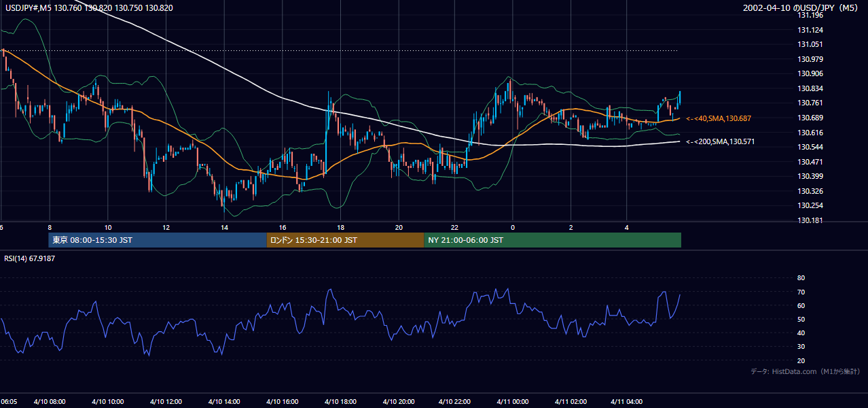The image size is (868, 408).
Task: Click price axis label 130.689
Action: point(811,118)
